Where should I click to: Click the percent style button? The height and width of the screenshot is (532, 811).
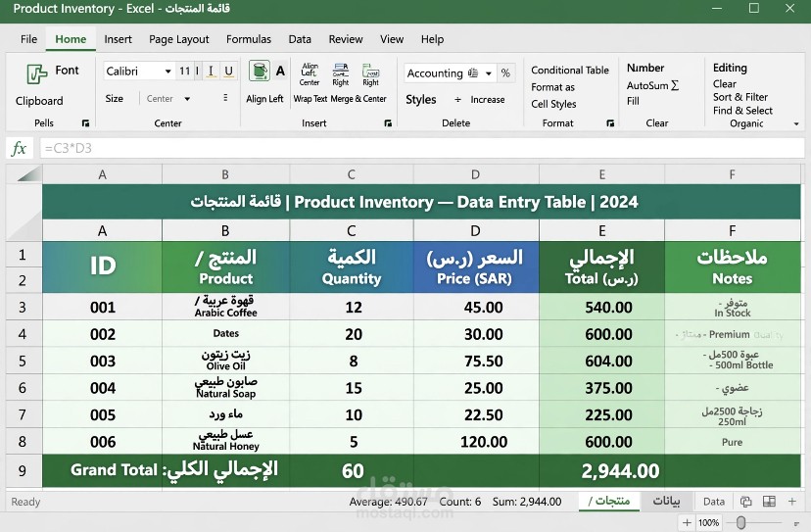tap(505, 73)
